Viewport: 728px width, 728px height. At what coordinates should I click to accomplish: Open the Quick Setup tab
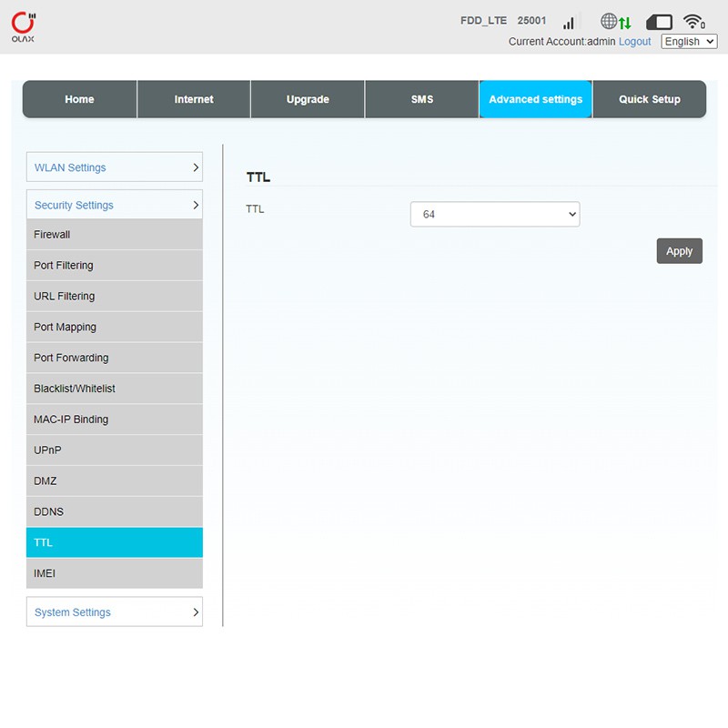649,100
